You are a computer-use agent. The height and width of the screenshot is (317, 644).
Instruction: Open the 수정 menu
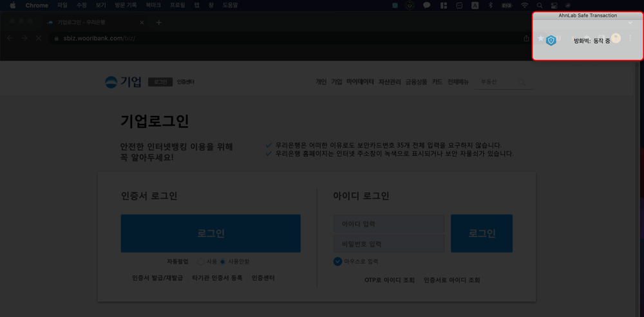pos(81,5)
